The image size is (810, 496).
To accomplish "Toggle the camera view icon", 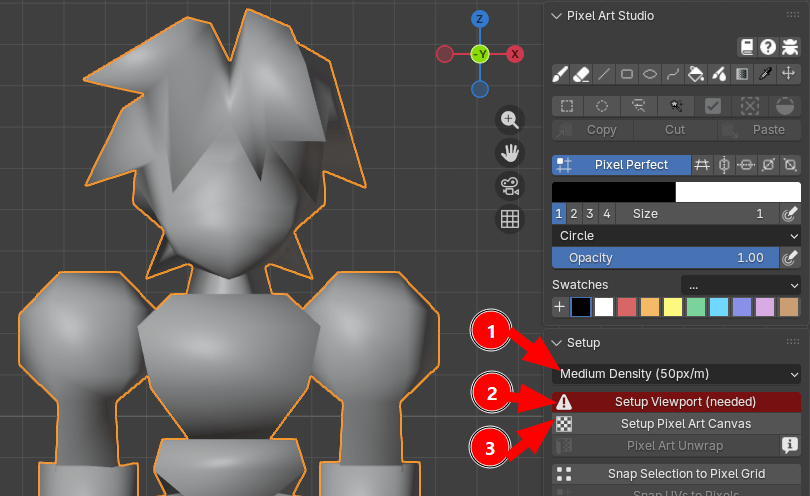I will (x=510, y=186).
